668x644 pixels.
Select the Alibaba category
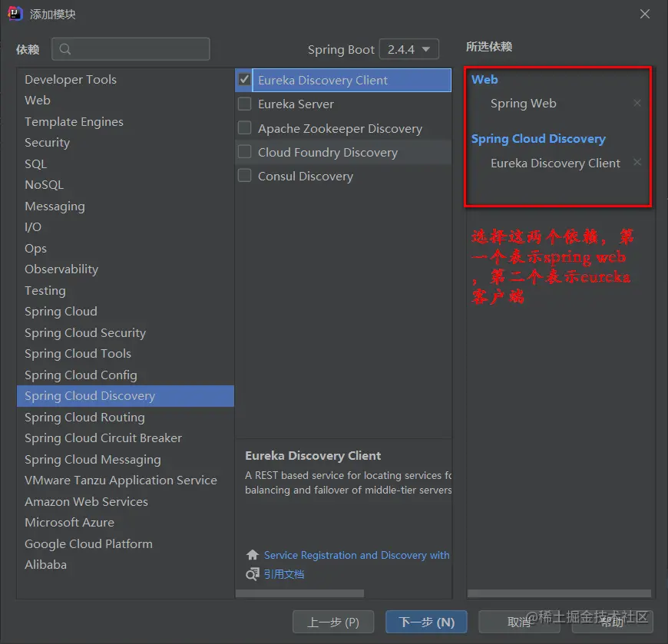coord(125,564)
